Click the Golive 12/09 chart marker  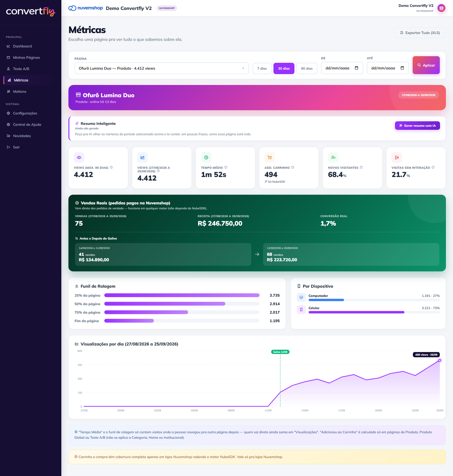coord(280,352)
